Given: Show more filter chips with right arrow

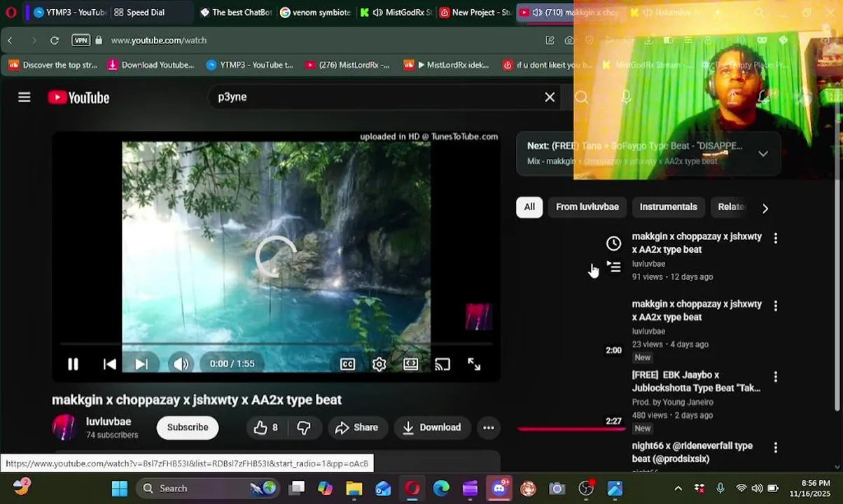Looking at the screenshot, I should point(765,208).
